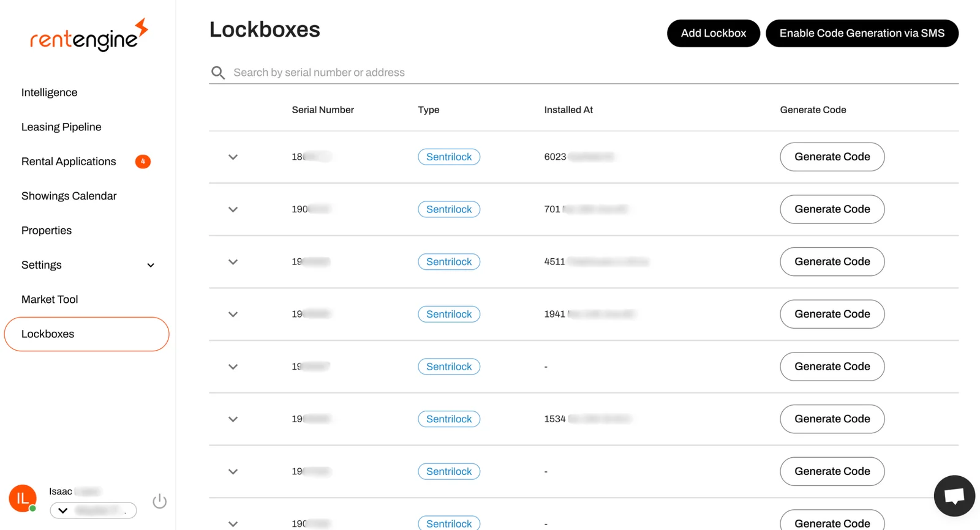Image resolution: width=980 pixels, height=530 pixels.
Task: Click the 6023 address cell
Action: coord(579,157)
